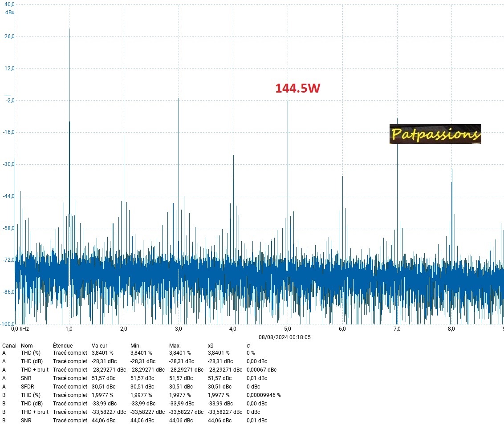Click the Étendue column header
This screenshot has width=504, height=425.
point(62,346)
